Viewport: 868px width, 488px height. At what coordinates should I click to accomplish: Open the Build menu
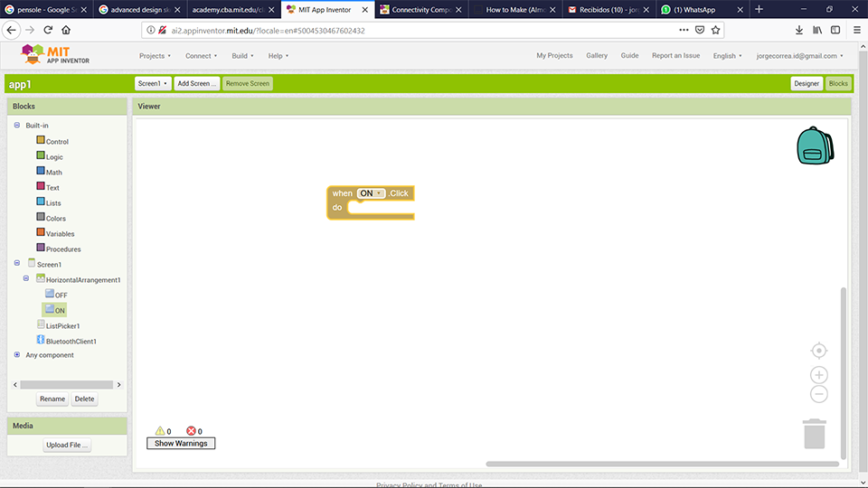tap(242, 56)
